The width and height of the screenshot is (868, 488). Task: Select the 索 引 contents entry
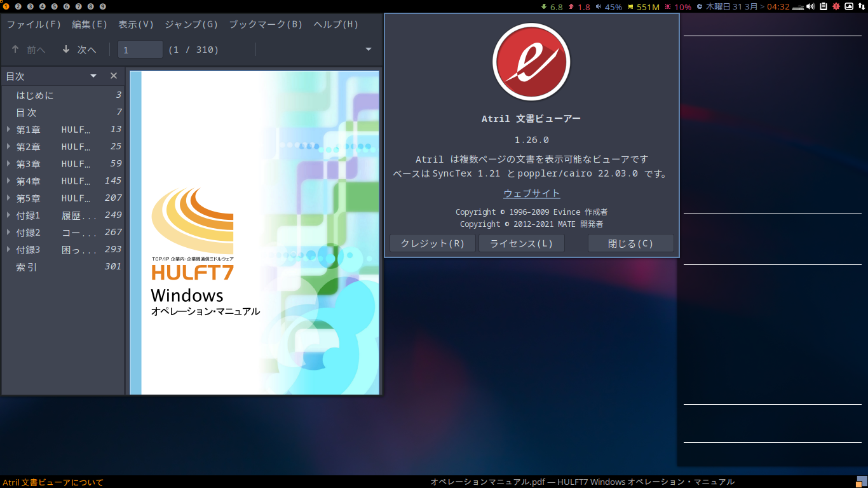click(x=63, y=267)
